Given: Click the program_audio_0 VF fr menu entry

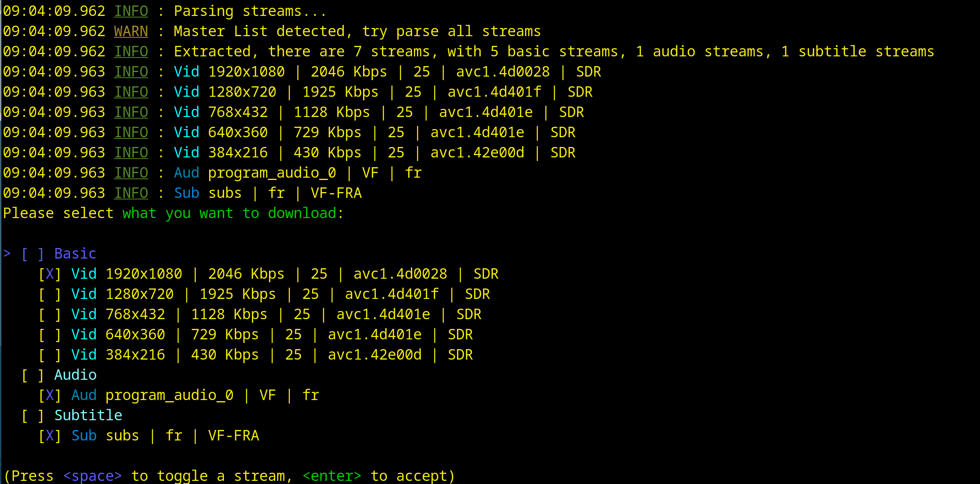Looking at the screenshot, I should (194, 395).
